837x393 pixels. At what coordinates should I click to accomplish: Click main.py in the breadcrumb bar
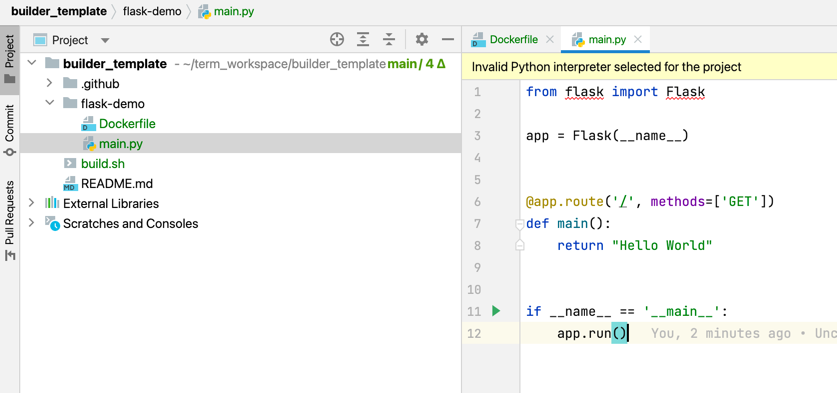[234, 11]
